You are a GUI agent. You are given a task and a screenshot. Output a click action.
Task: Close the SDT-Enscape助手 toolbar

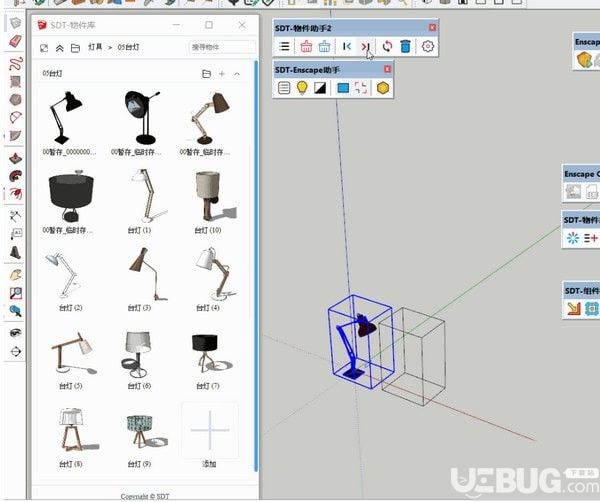(387, 69)
